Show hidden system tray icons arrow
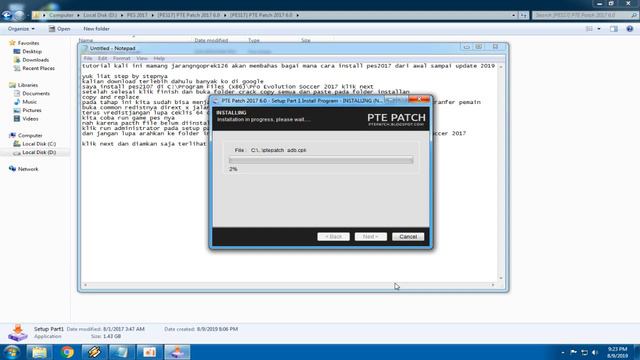 coord(563,352)
